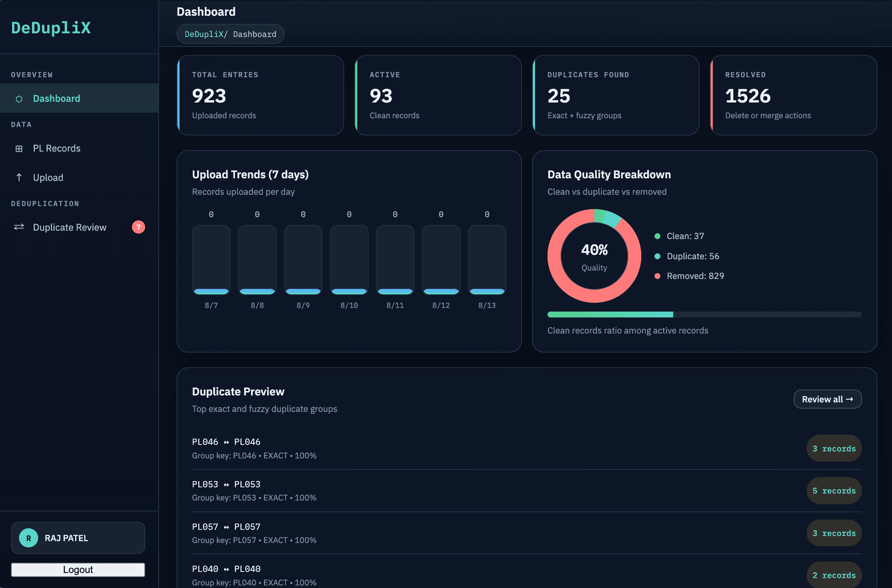892x588 pixels.
Task: Click the Dashboard hexagon icon in sidebar
Action: (19, 98)
